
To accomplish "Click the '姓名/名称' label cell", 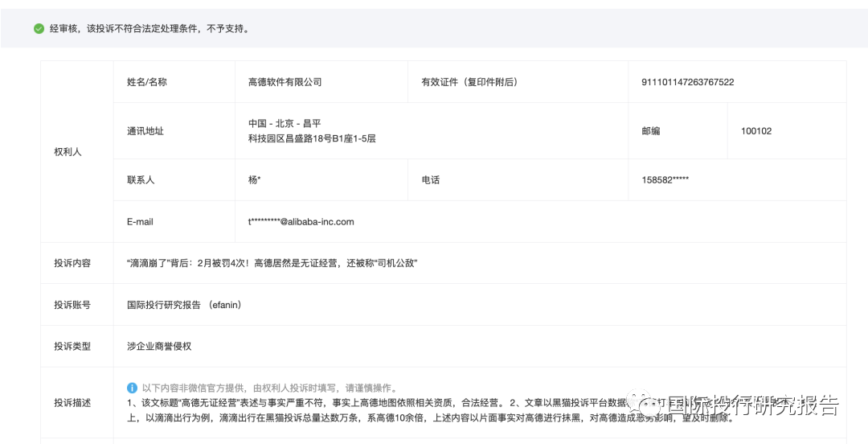I will click(174, 82).
